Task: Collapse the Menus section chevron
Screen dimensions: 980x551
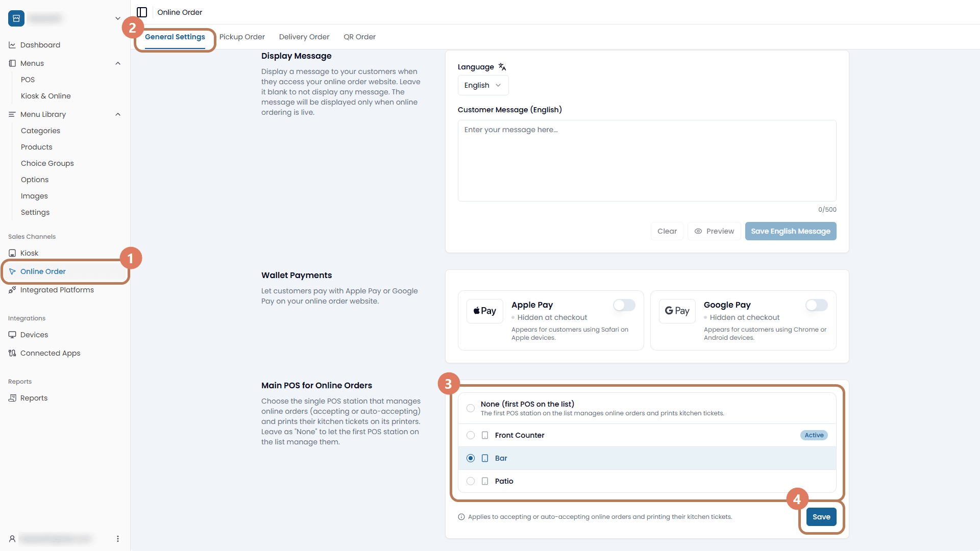Action: [x=118, y=63]
